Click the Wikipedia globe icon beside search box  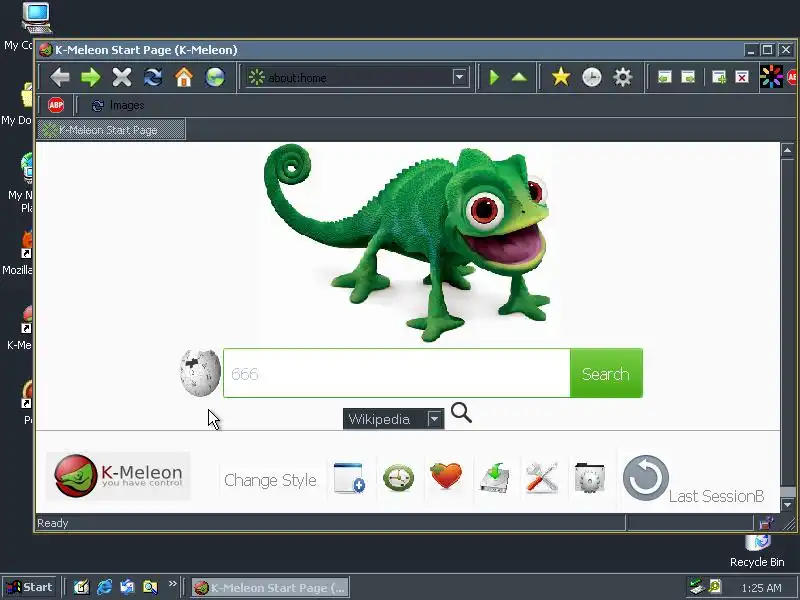coord(200,373)
